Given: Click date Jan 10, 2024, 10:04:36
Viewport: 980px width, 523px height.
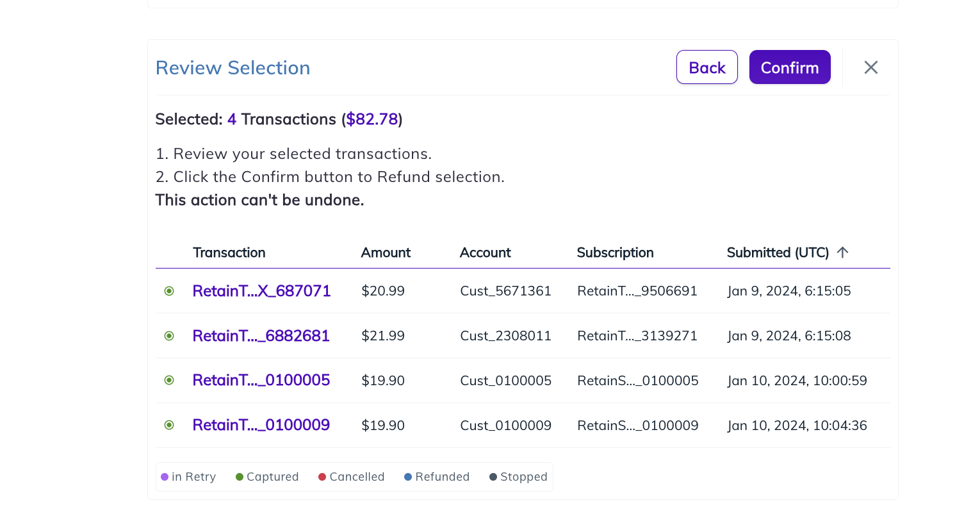Looking at the screenshot, I should point(797,426).
